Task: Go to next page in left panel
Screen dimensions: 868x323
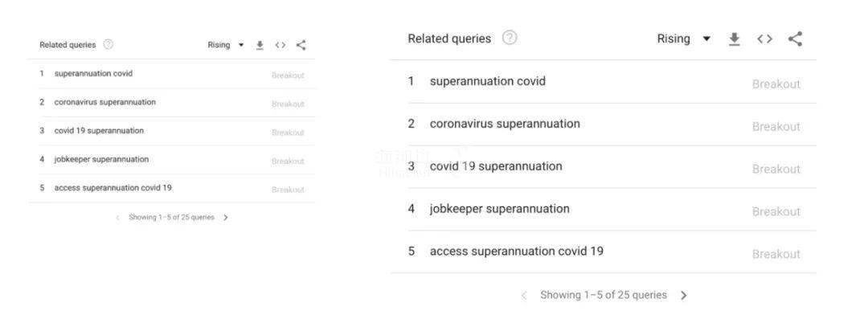Action: coord(225,218)
